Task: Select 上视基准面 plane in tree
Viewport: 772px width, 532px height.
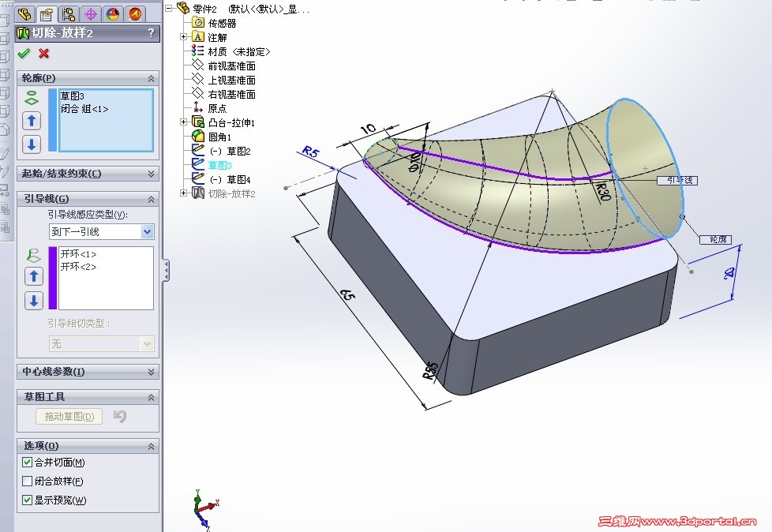Action: (x=231, y=81)
